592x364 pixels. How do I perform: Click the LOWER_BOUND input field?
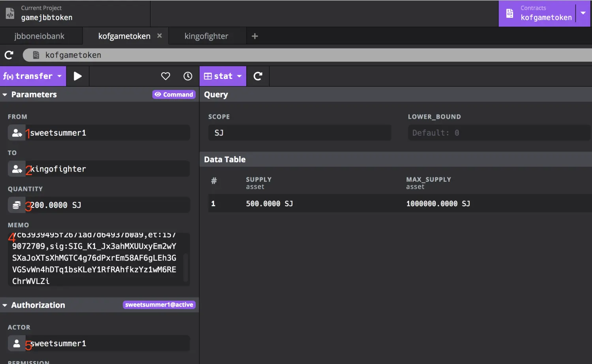pos(498,133)
